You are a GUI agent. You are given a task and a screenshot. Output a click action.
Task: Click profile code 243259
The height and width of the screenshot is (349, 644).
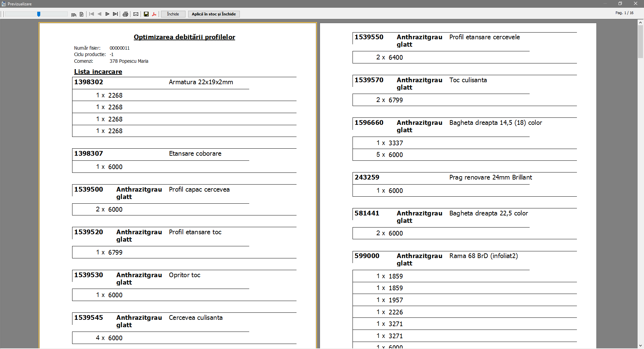[x=367, y=177]
